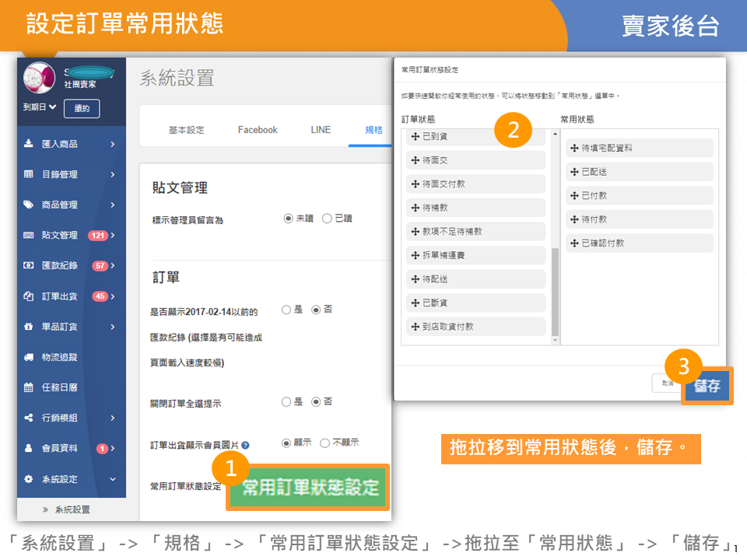Select 不顯示 for 訂單出貨顯示會員圖片
Screen dimensions: 747x560
tap(324, 443)
